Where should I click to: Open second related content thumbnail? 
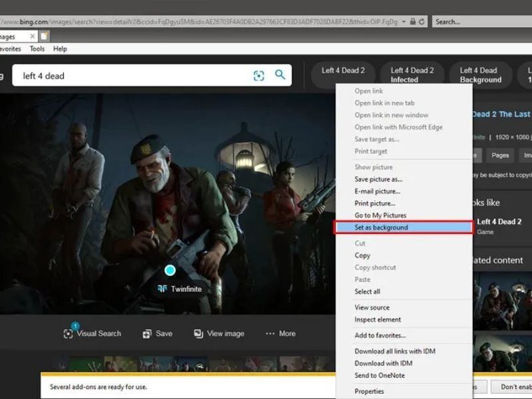(502, 353)
